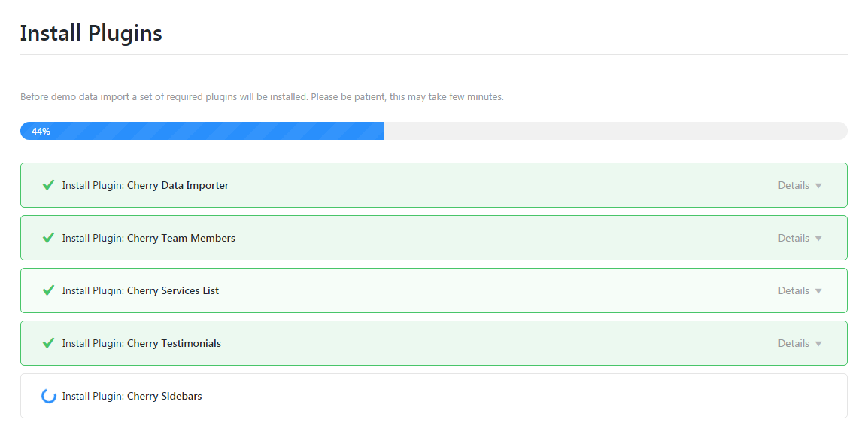Click the patience notice text above the progress bar
The height and width of the screenshot is (447, 868).
click(x=262, y=96)
